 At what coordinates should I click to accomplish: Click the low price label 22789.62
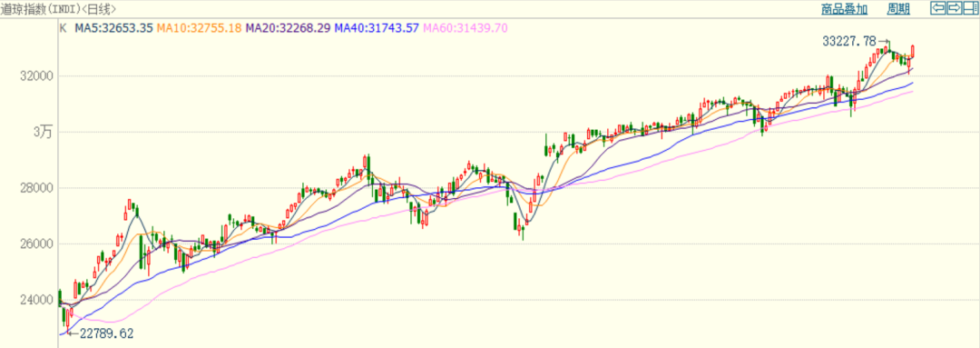[106, 333]
